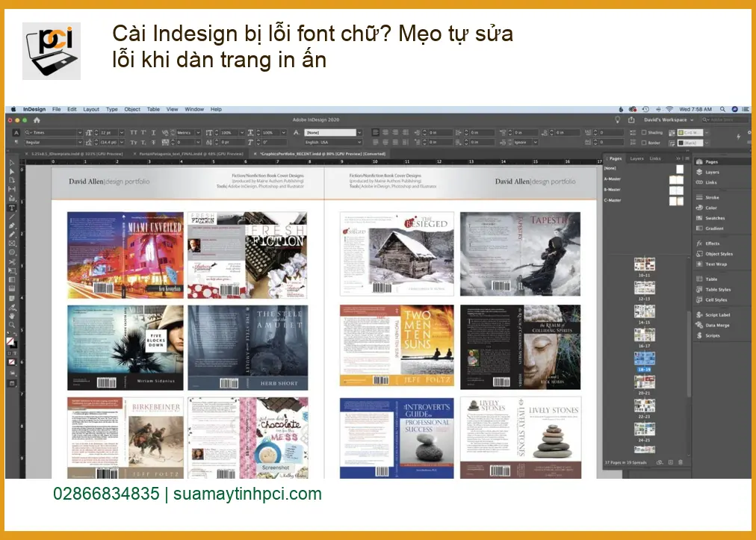The image size is (756, 540).
Task: Open David's Workspace switcher dropdown
Action: pyautogui.click(x=669, y=120)
